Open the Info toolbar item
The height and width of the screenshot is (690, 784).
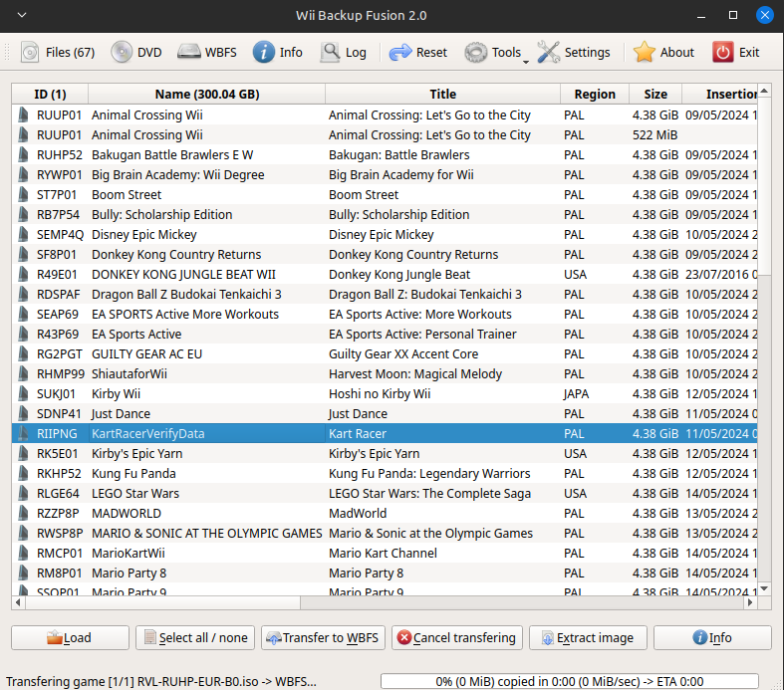pos(278,53)
